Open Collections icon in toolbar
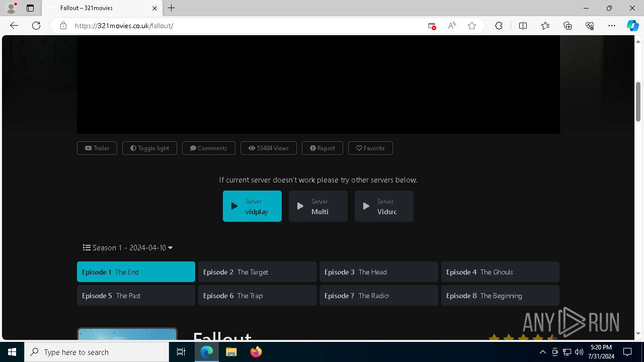This screenshot has width=644, height=362. tap(568, 26)
